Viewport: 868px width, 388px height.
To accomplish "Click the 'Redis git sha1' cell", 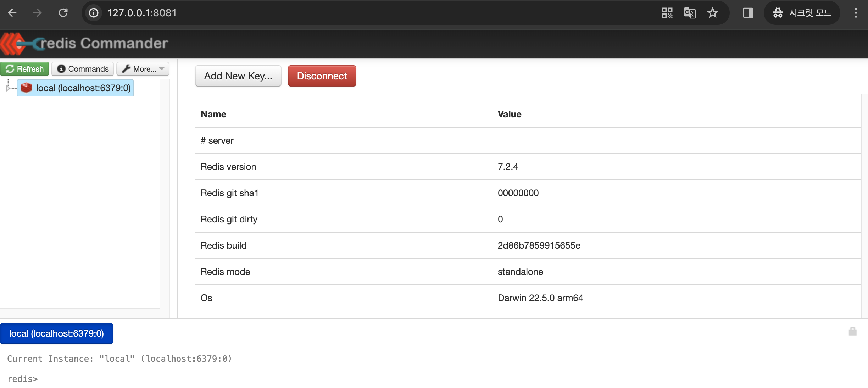I will pos(229,193).
